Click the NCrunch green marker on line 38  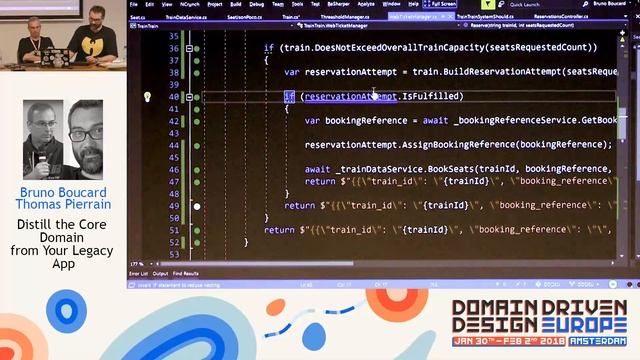click(197, 73)
